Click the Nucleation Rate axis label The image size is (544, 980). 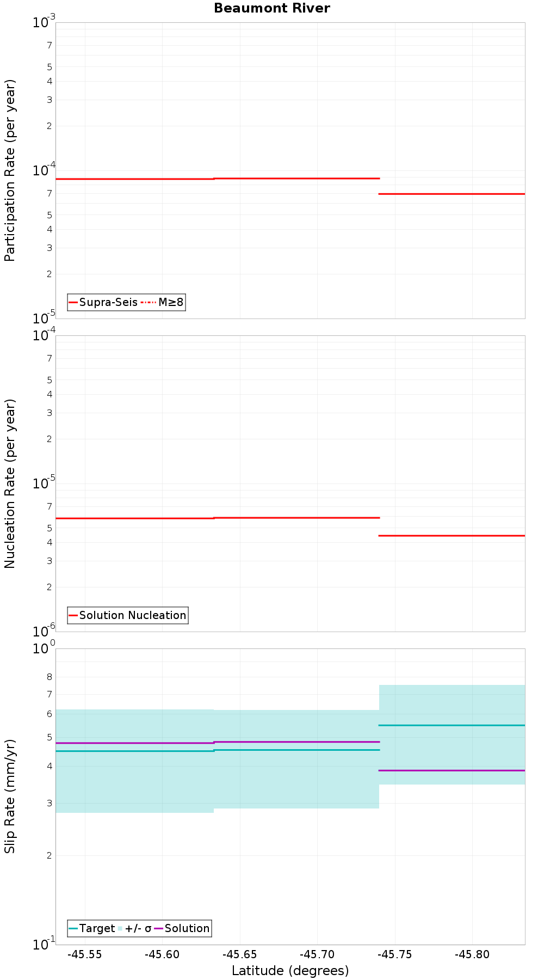click(10, 484)
